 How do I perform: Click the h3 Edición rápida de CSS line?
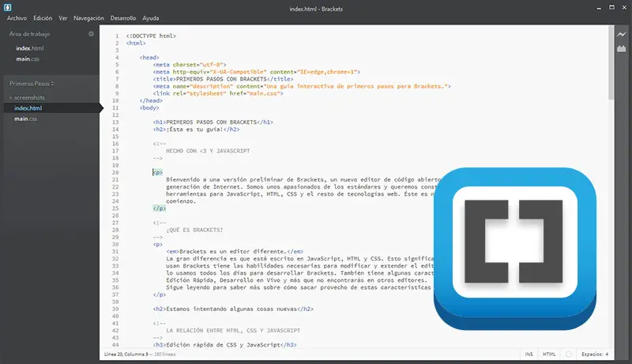click(224, 345)
